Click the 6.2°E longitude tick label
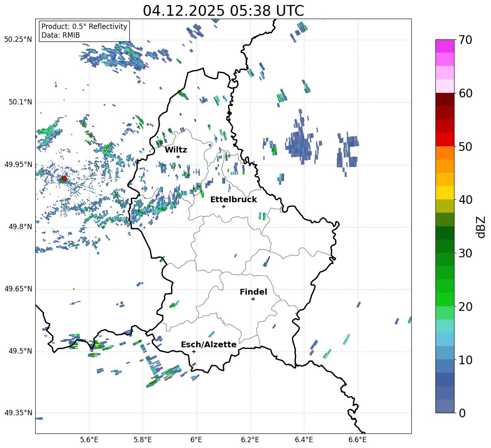Screen dimensions: 491x448 point(250,440)
